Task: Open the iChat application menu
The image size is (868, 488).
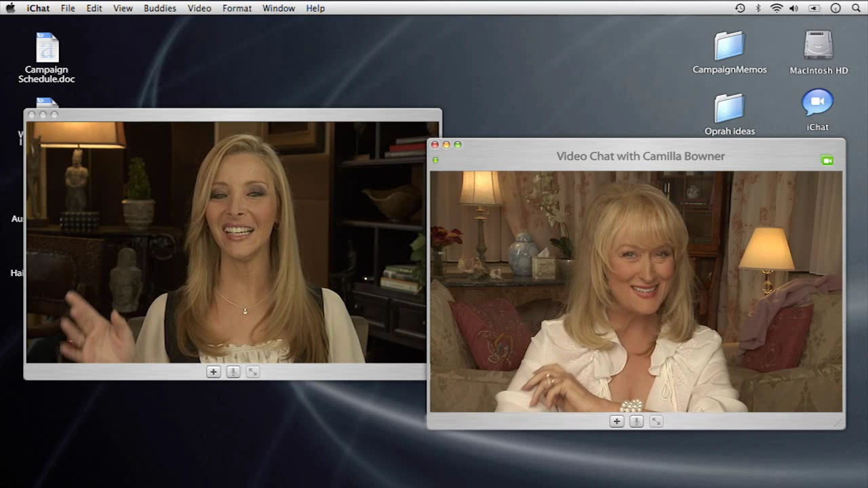Action: click(x=38, y=8)
